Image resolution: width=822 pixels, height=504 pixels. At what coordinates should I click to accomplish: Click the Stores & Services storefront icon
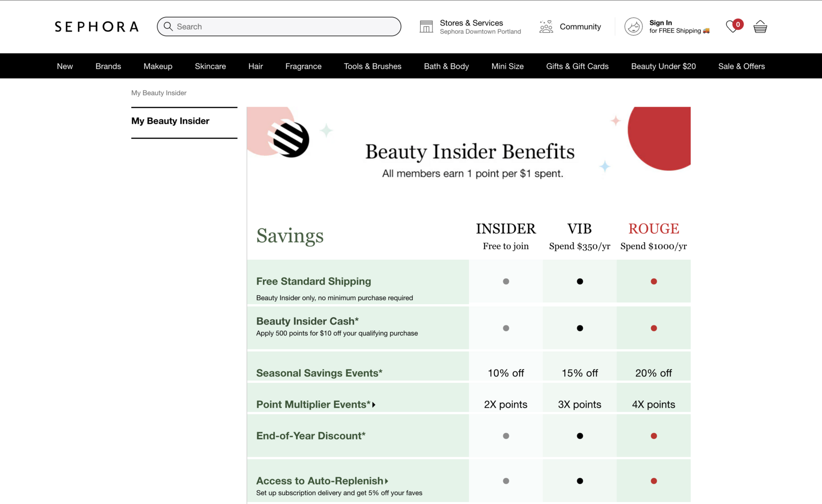click(x=426, y=26)
